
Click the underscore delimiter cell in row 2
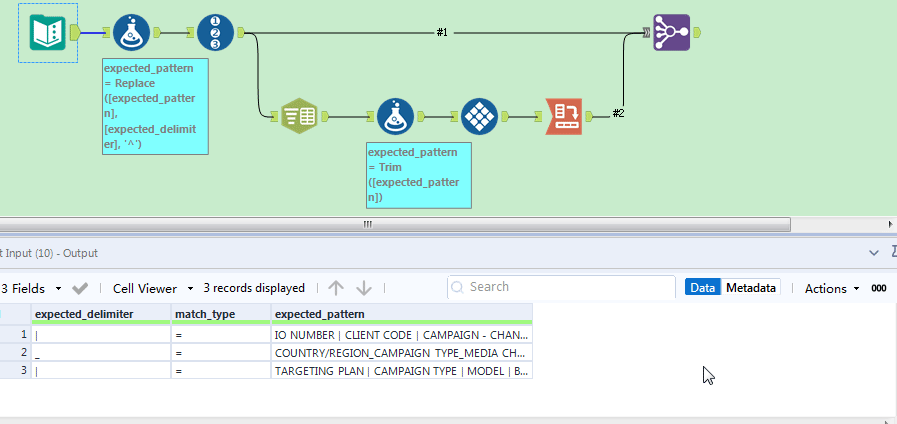point(101,352)
